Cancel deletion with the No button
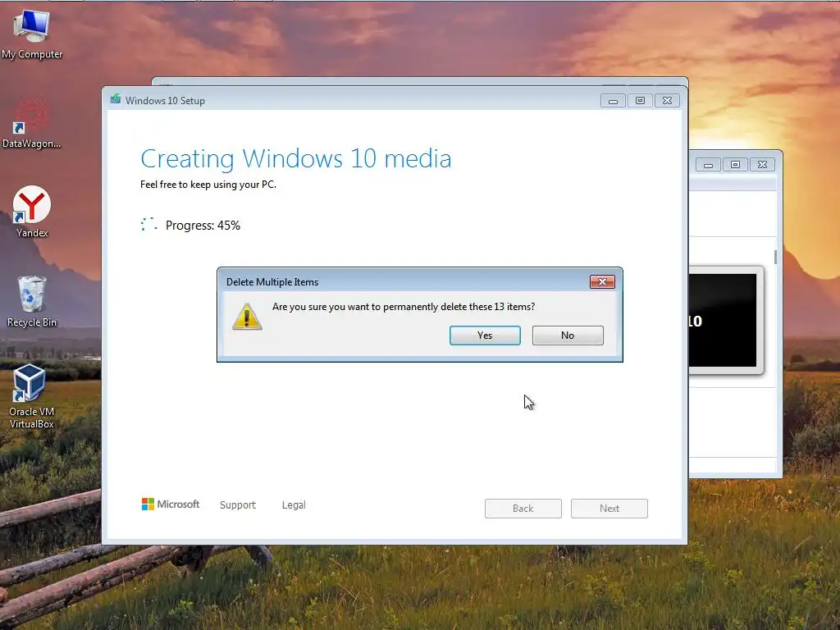Viewport: 840px width, 630px height. tap(568, 336)
